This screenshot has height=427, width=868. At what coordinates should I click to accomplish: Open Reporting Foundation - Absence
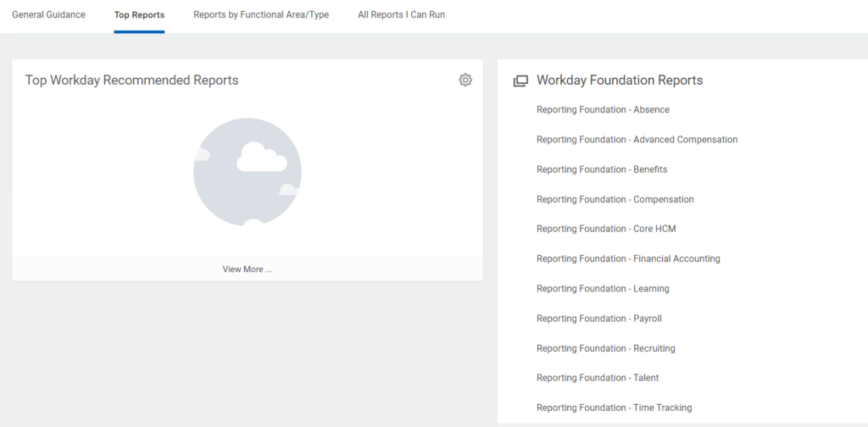tap(603, 109)
